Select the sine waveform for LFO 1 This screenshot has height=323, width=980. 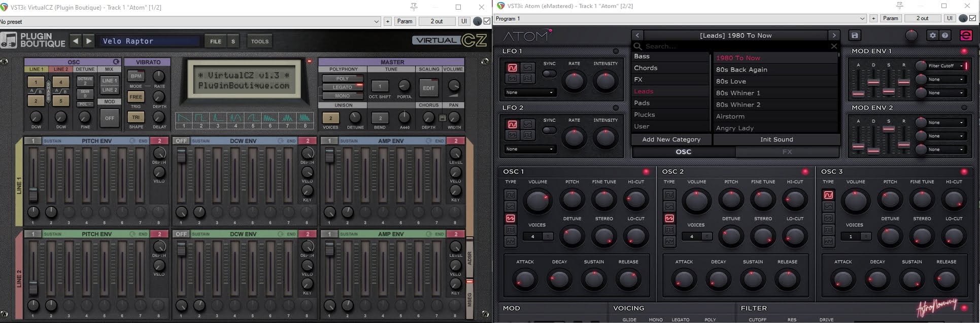click(x=512, y=67)
